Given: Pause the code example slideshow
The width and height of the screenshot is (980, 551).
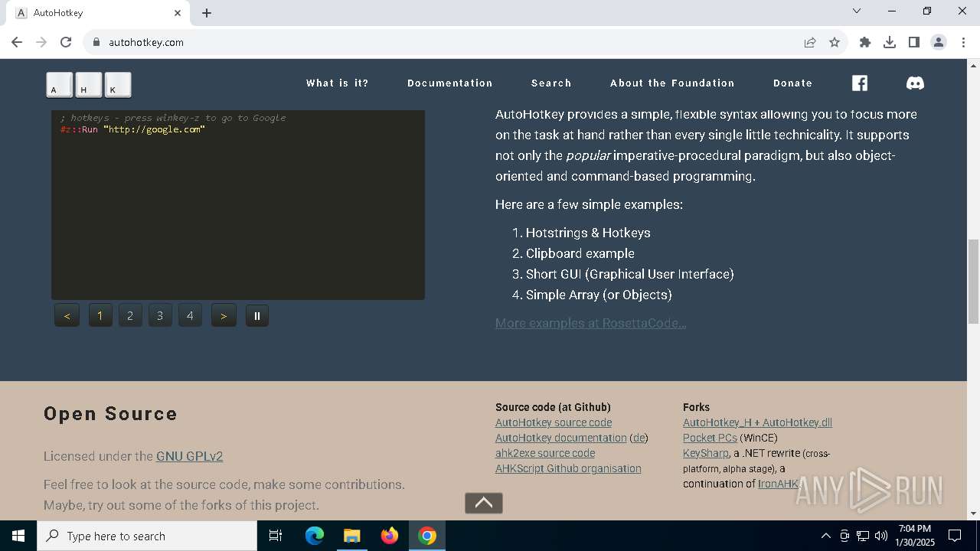Looking at the screenshot, I should pos(257,315).
